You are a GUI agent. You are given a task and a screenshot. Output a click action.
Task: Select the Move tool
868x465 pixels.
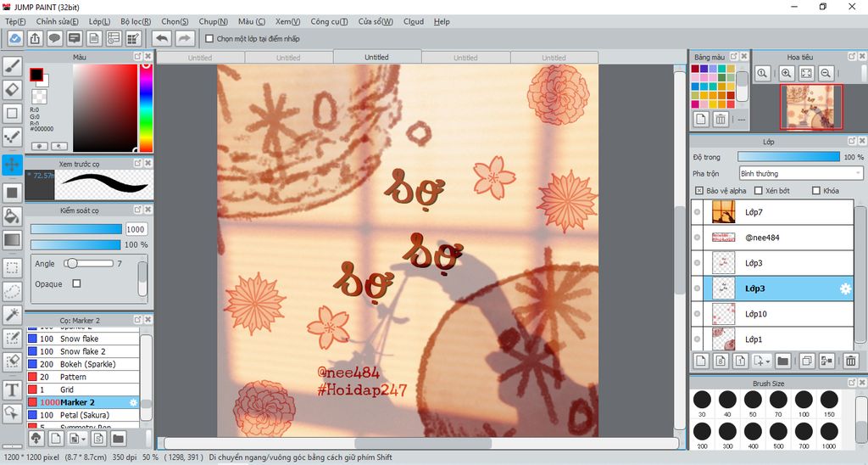(x=12, y=165)
